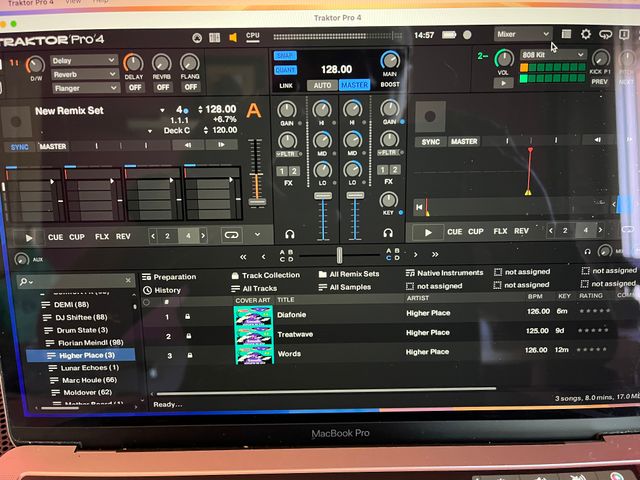Toggle the fullscreen layout icon next to Mixer
The image size is (640, 480).
566,34
